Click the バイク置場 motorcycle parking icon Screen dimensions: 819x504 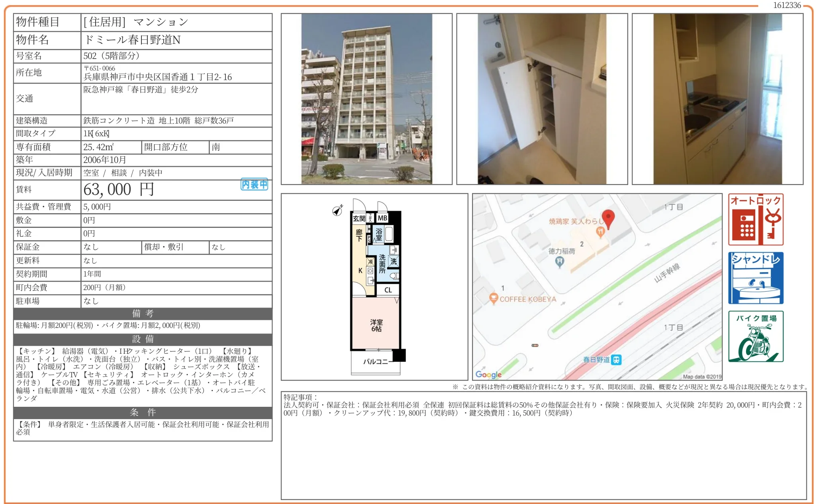755,337
